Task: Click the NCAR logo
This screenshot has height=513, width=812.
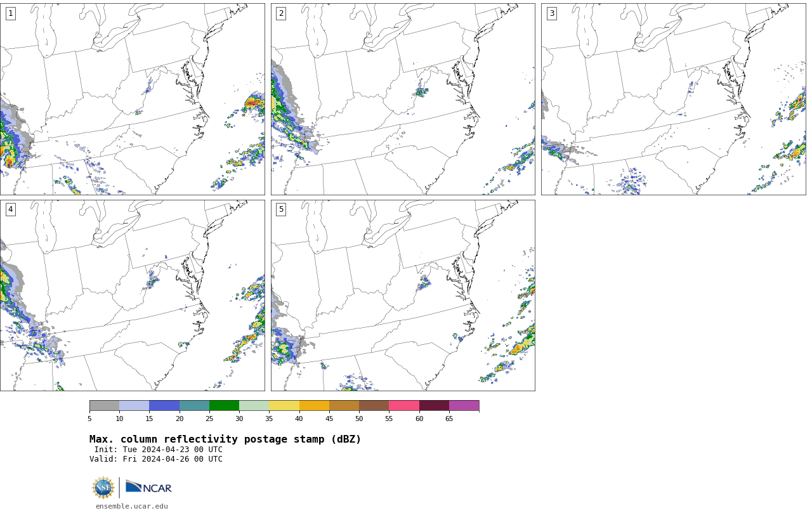Action: 148,487
